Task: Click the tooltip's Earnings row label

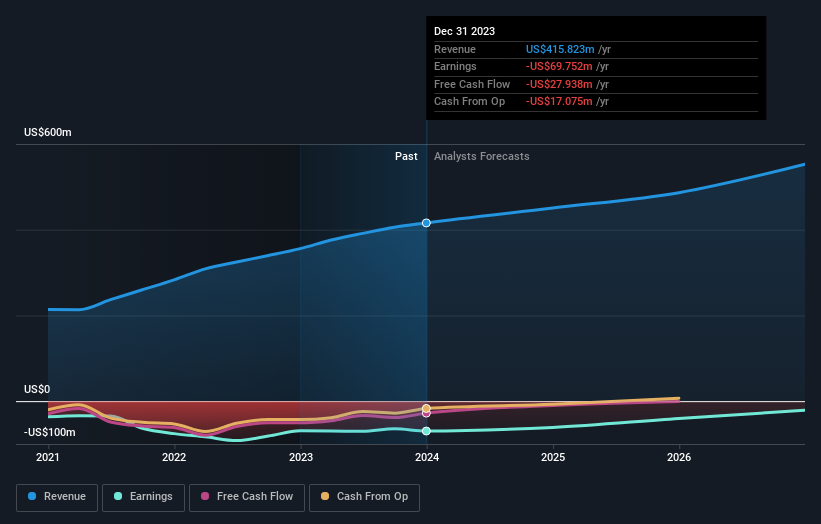Action: tap(455, 66)
